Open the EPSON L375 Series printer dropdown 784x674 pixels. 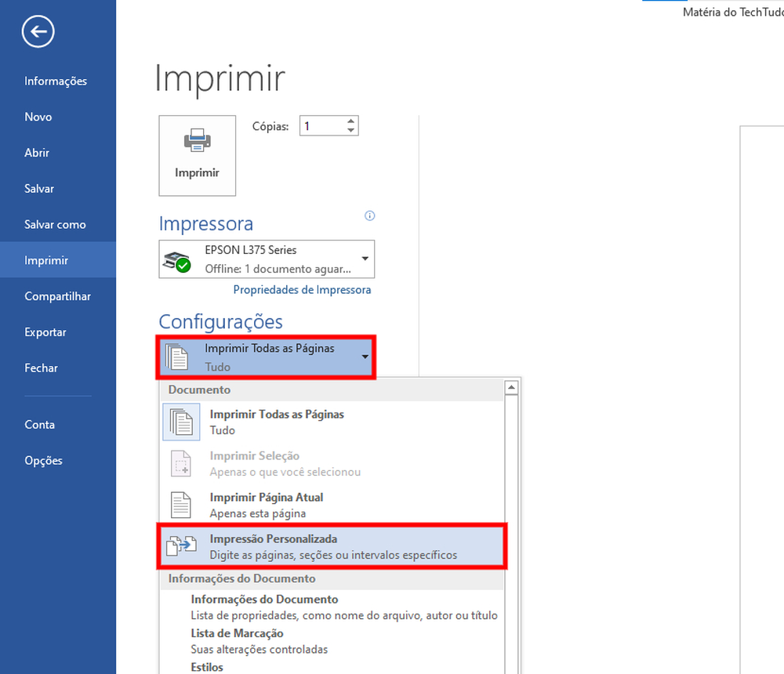point(365,259)
